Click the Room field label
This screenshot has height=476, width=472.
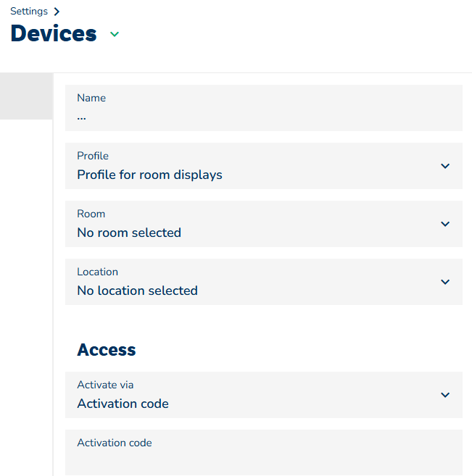click(91, 214)
